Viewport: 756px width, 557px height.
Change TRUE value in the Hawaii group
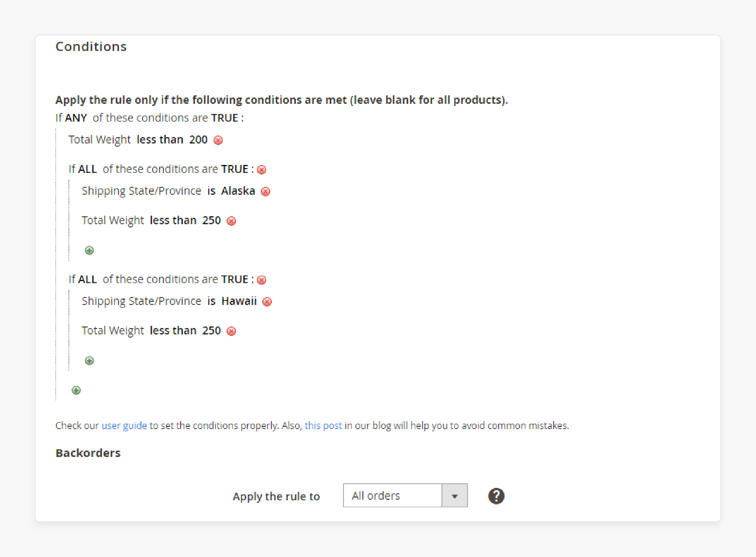coord(234,279)
